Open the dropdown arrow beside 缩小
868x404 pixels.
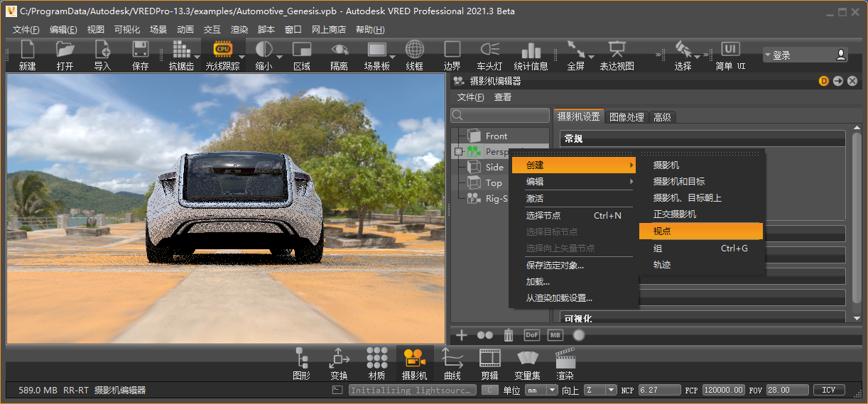279,57
